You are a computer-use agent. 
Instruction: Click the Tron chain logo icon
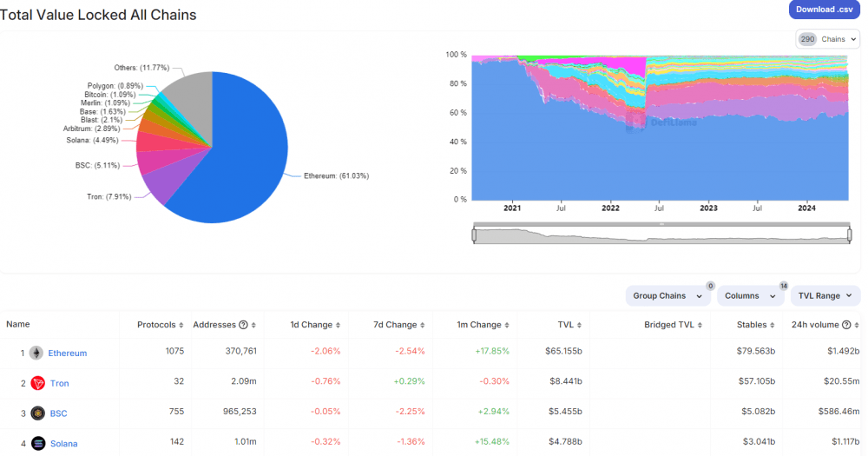(x=37, y=383)
